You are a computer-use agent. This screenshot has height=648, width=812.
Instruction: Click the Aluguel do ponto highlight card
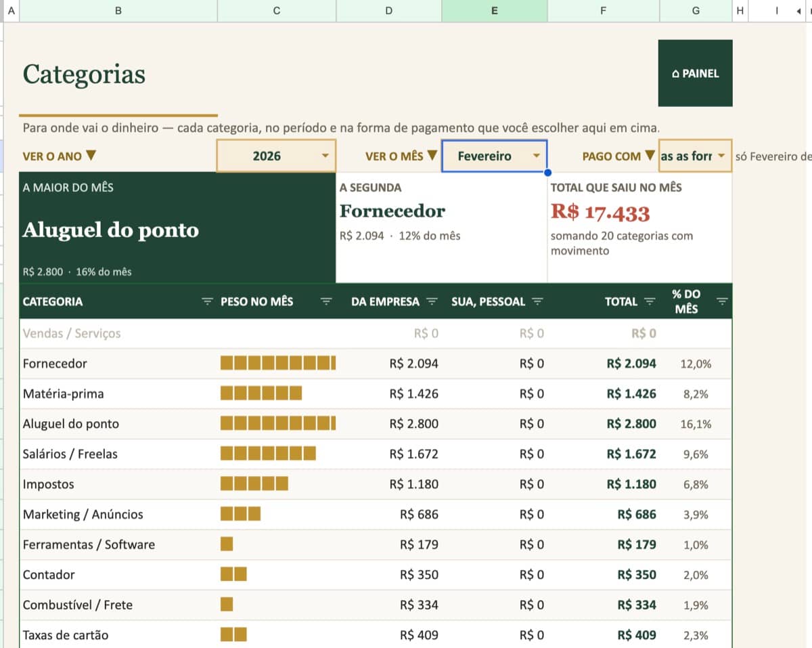coord(177,228)
